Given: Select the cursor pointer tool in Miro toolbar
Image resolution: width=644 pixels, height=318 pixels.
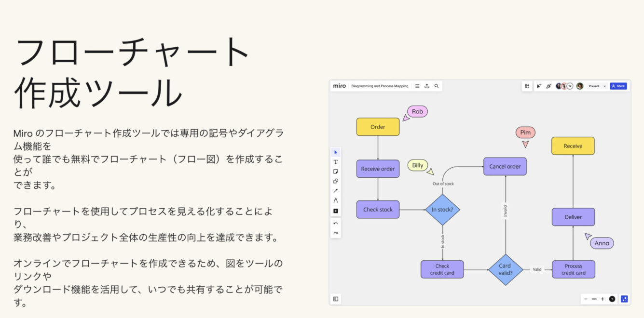Looking at the screenshot, I should coord(336,152).
